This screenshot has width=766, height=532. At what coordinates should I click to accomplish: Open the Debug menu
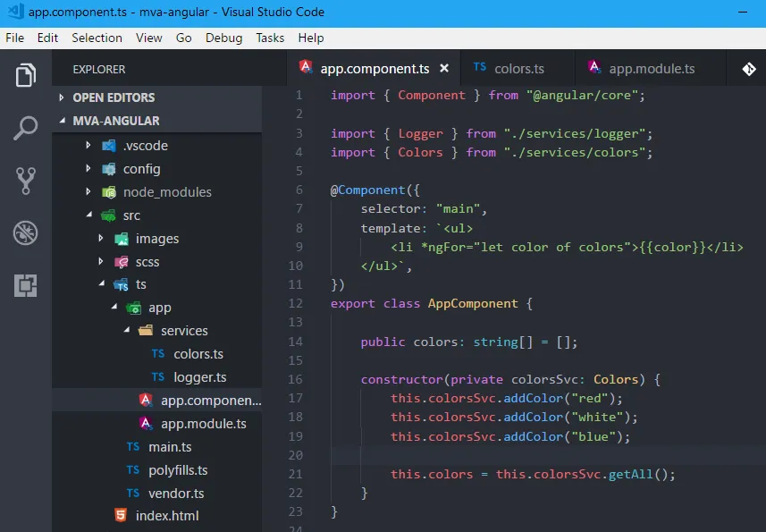coord(223,38)
